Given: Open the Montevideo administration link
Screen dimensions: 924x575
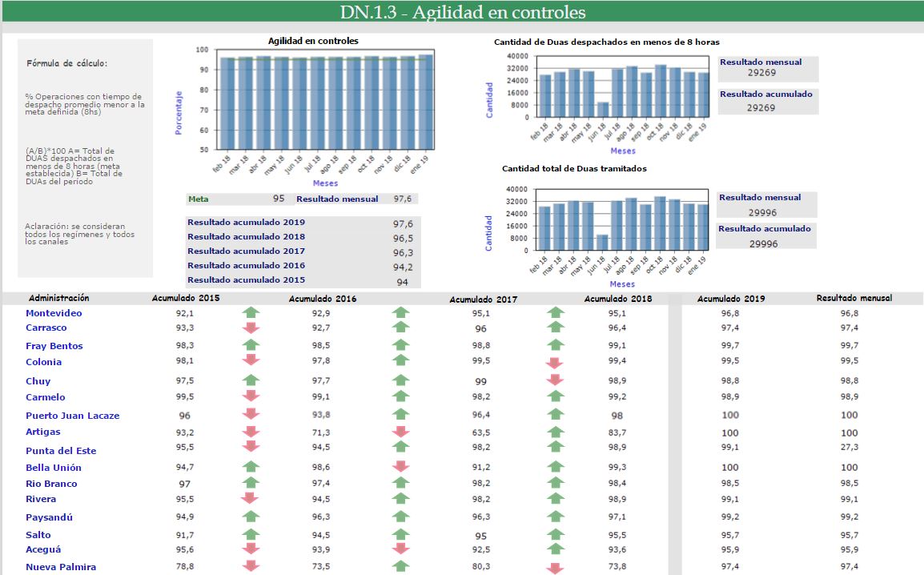Looking at the screenshot, I should (x=54, y=313).
